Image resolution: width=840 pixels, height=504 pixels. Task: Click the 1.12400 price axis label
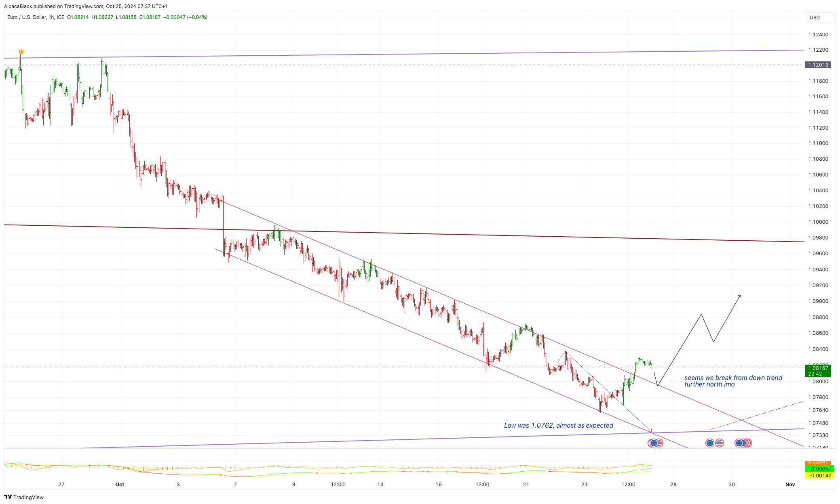pos(818,34)
